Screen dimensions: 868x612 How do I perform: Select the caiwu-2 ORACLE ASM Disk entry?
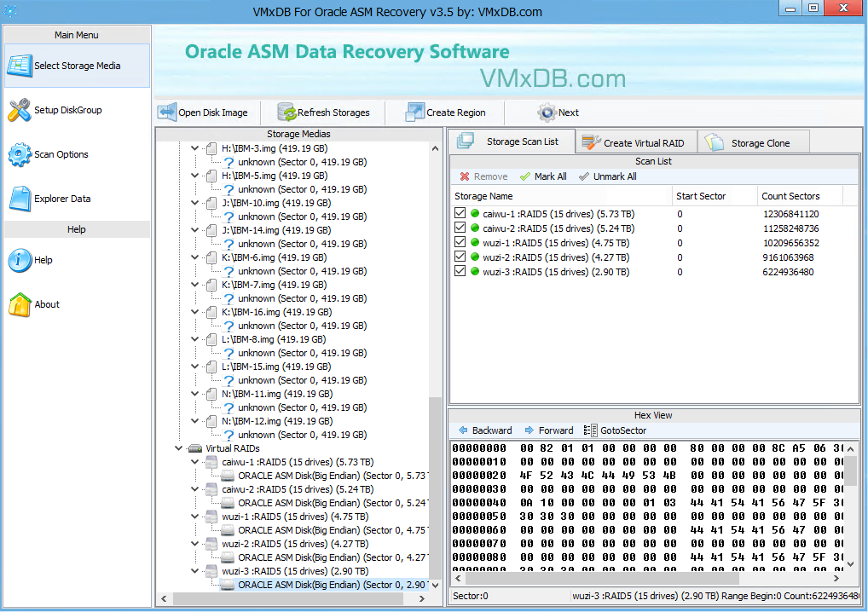(x=332, y=503)
